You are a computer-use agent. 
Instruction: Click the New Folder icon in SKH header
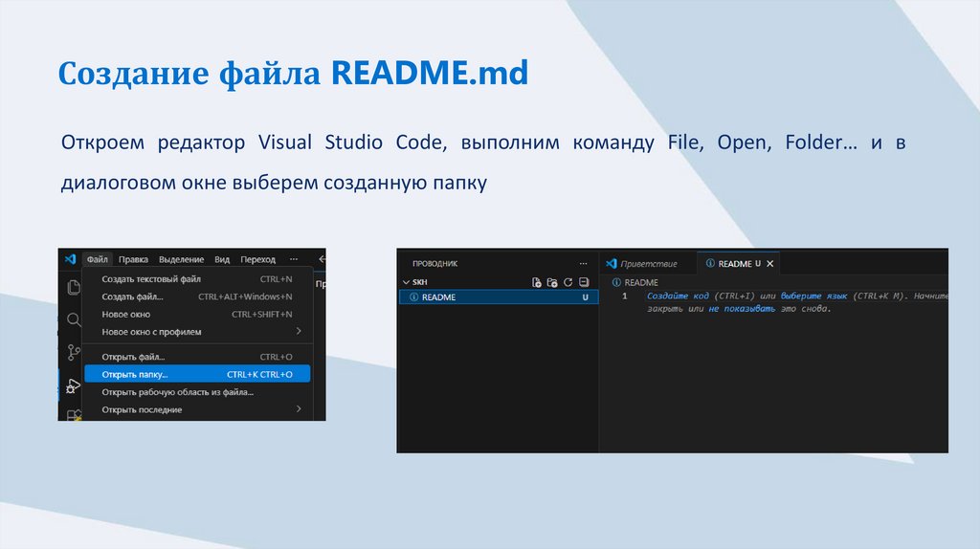[552, 282]
